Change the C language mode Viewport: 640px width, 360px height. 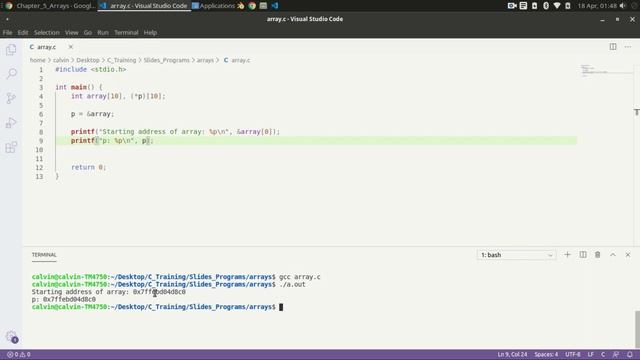point(603,354)
